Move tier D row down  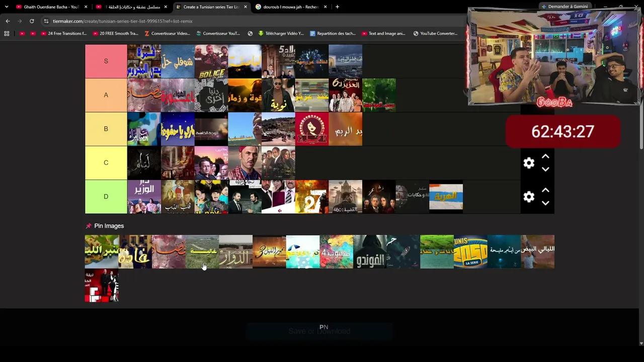545,203
